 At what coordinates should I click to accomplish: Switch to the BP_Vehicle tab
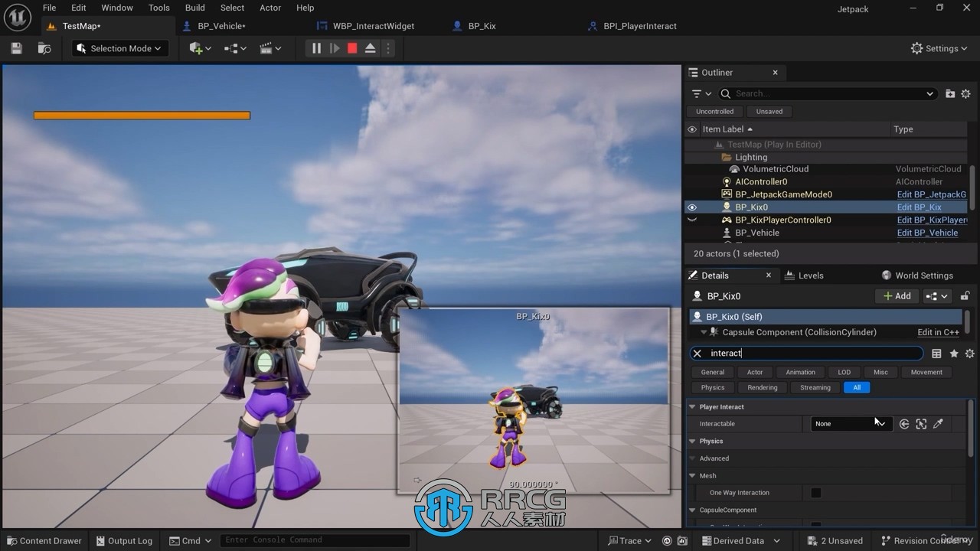221,26
